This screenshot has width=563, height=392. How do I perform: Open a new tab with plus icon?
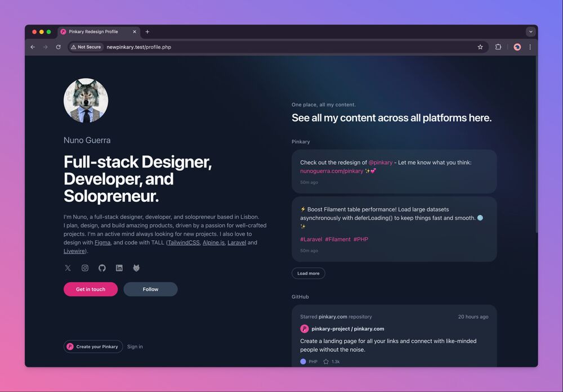click(147, 31)
